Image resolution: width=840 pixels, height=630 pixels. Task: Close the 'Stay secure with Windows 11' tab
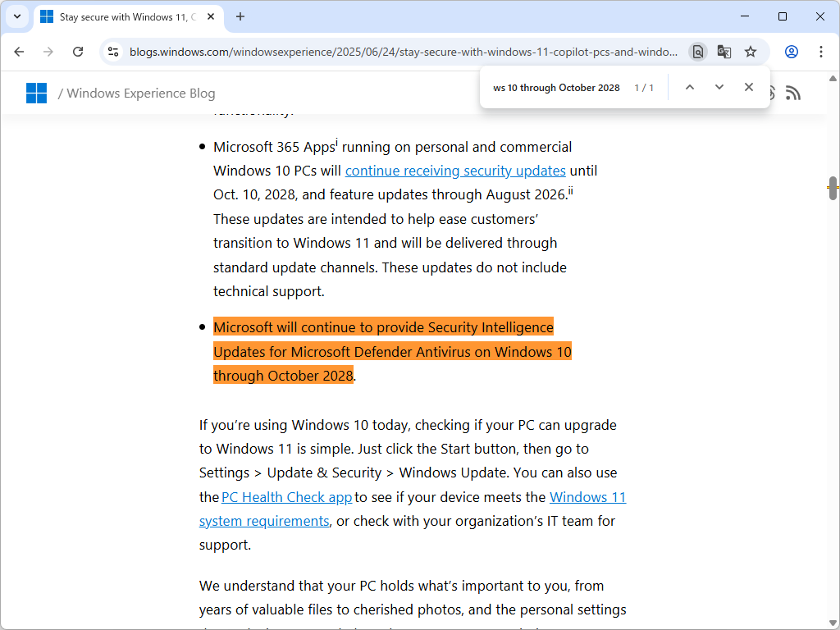[211, 17]
